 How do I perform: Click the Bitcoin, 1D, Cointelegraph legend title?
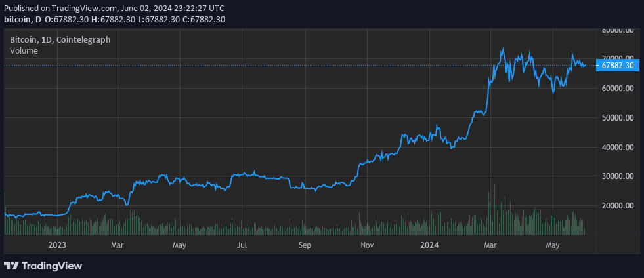click(x=60, y=40)
